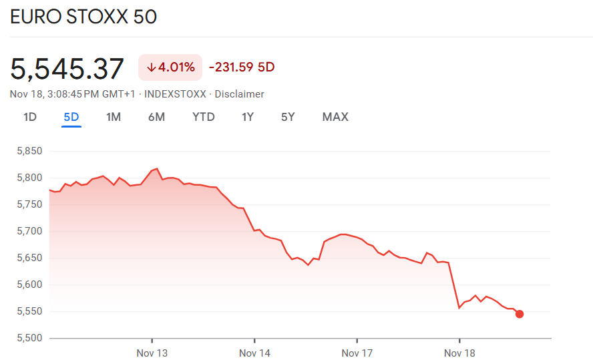Viewport: 593px width, 364px height.
Task: Open the Disclaimer link
Action: point(239,94)
